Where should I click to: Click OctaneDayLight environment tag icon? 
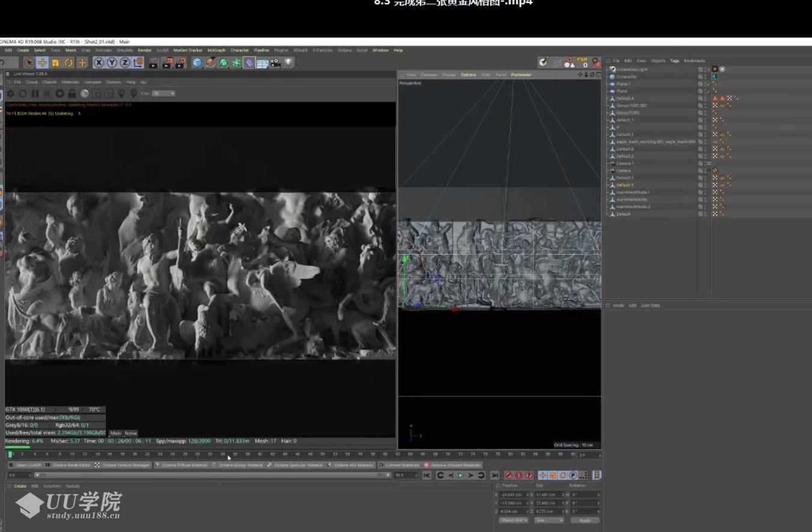pos(715,69)
